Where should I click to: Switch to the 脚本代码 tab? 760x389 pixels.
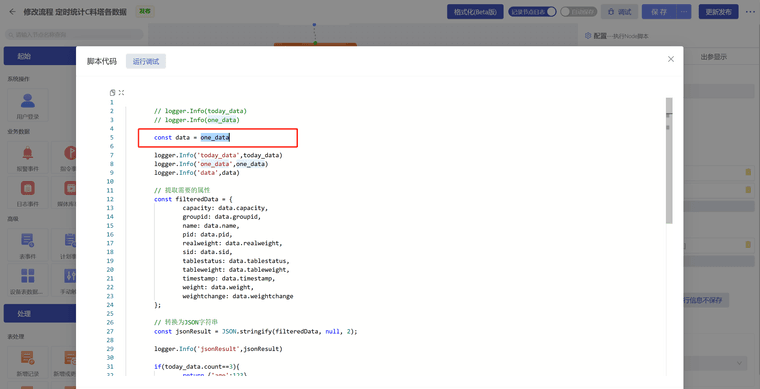coord(102,62)
